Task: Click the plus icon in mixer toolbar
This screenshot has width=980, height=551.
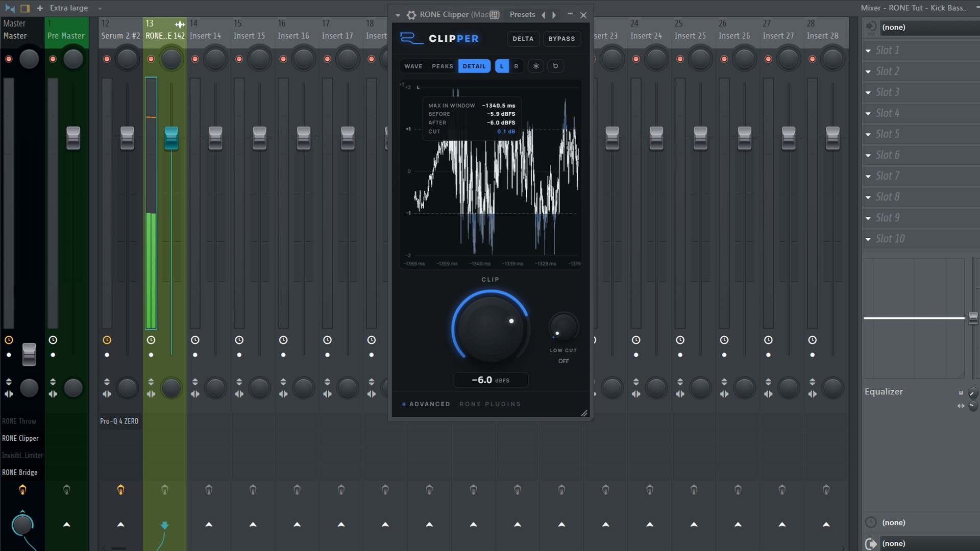Action: coord(40,8)
